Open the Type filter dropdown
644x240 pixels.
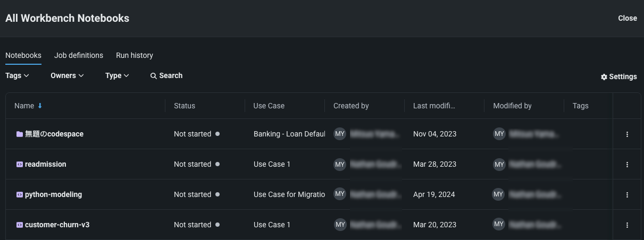tap(117, 75)
